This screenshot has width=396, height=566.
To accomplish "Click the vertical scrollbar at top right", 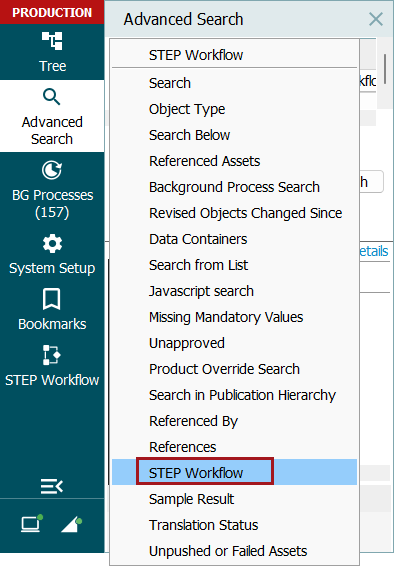I will point(385,69).
